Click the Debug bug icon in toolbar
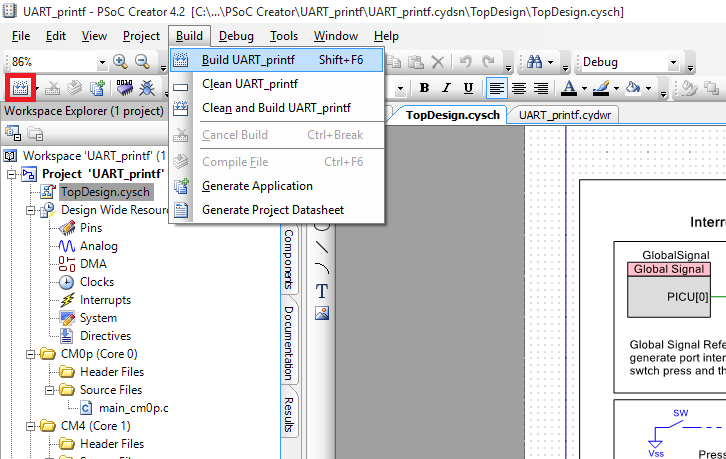Viewport: 726px width, 459px height. [147, 88]
